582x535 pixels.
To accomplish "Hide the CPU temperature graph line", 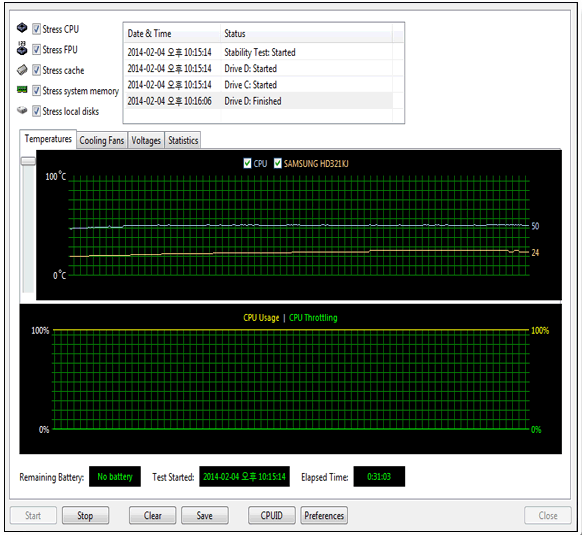I will pos(247,163).
